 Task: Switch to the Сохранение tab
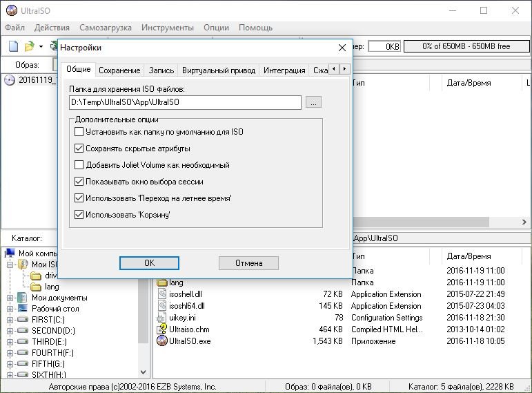coord(119,70)
